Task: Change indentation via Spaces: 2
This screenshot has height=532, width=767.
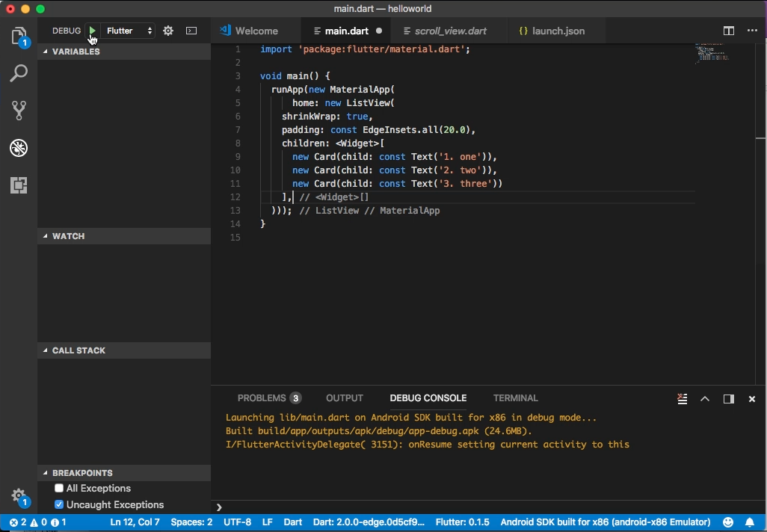Action: (x=191, y=522)
